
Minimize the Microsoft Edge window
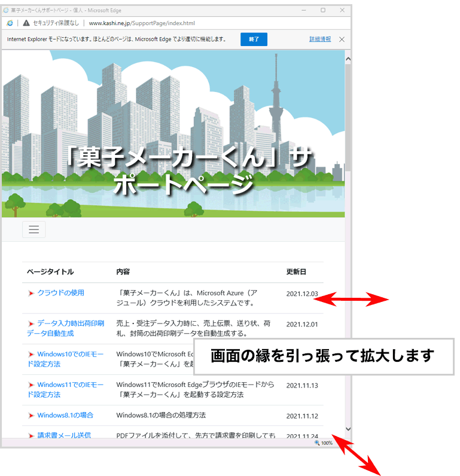[304, 10]
